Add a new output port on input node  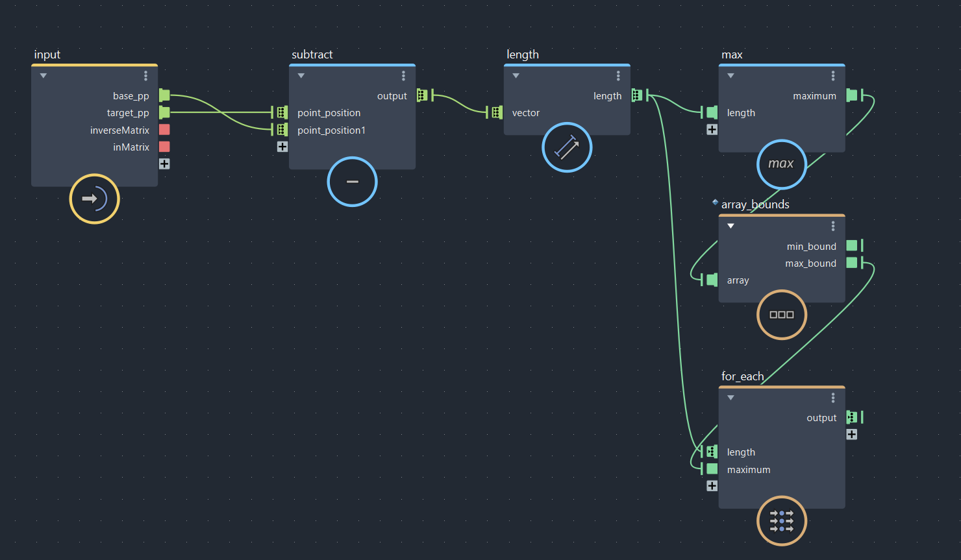point(164,164)
